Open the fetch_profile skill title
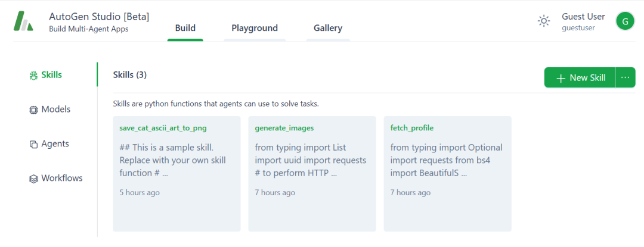This screenshot has height=247, width=644. click(412, 128)
